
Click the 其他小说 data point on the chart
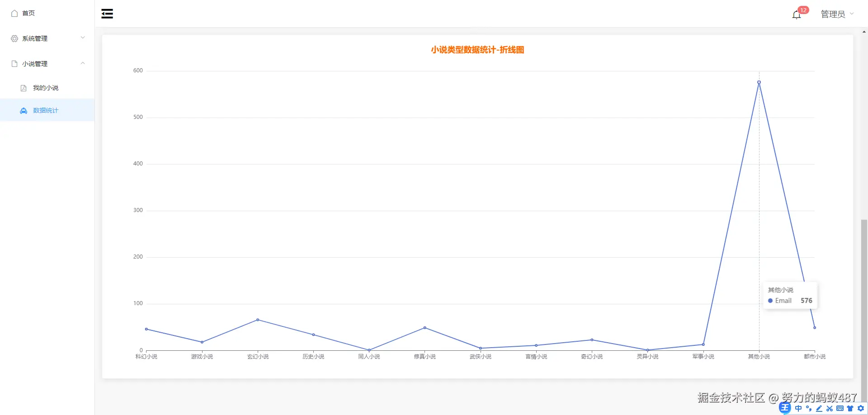point(759,82)
